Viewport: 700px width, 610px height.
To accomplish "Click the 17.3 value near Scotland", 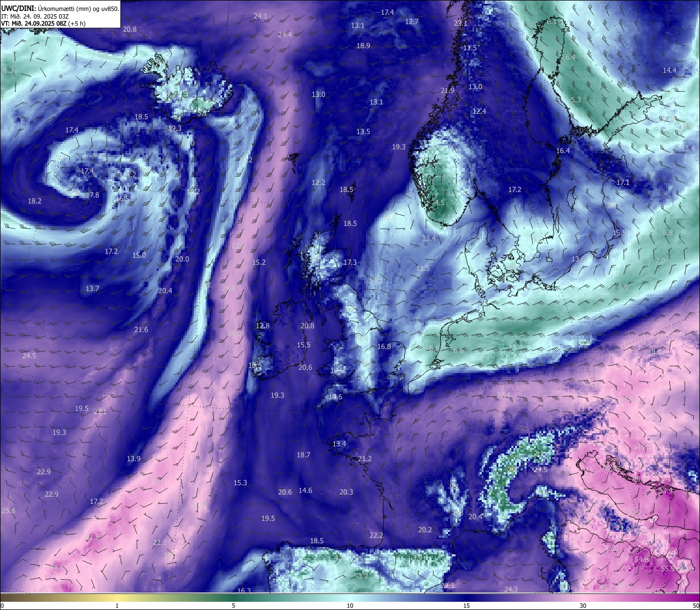I will (x=349, y=263).
